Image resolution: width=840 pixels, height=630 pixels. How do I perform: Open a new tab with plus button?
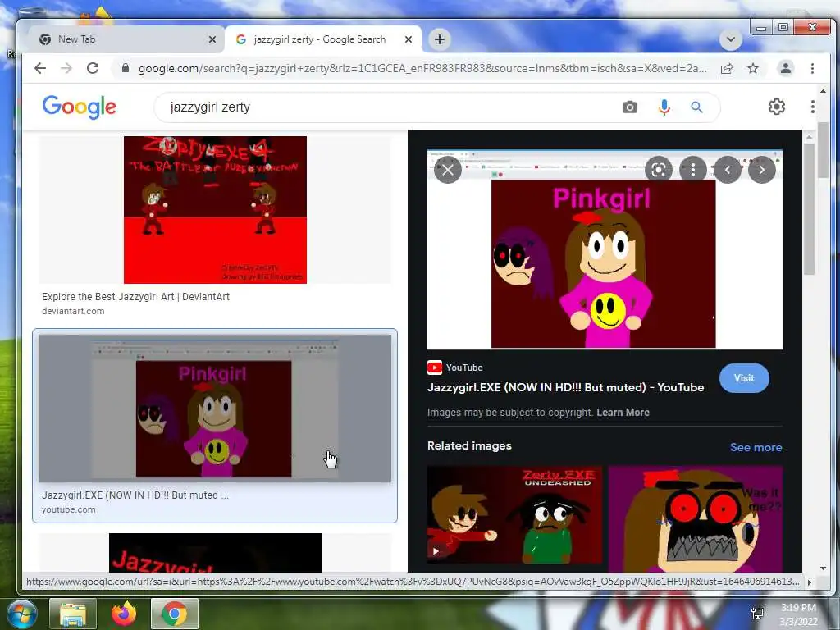[440, 39]
